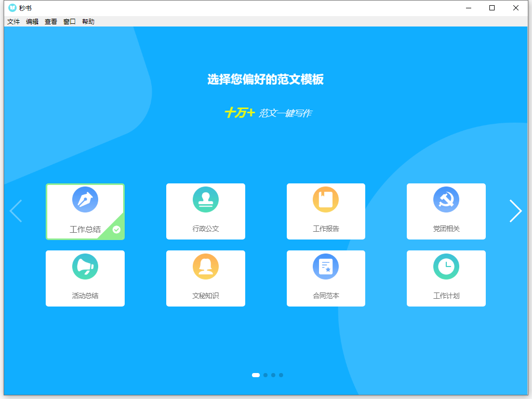Viewport: 532px width, 399px height.
Task: Jump to last page indicator dot
Action: coord(281,375)
